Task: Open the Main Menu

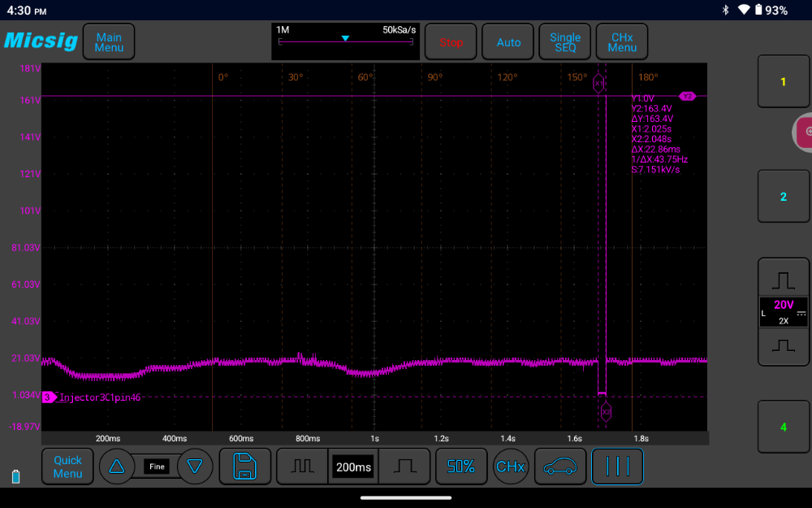Action: click(x=109, y=42)
